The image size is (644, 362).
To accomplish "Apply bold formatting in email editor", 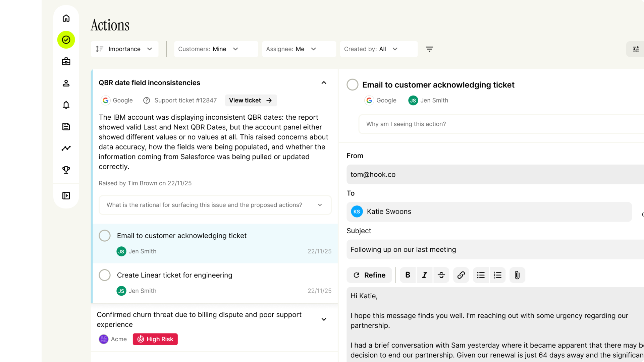I will click(408, 275).
